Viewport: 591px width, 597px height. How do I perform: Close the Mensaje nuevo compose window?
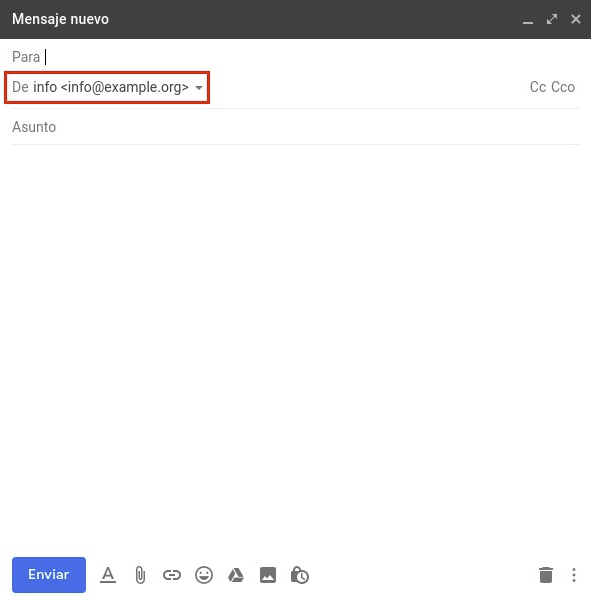576,19
